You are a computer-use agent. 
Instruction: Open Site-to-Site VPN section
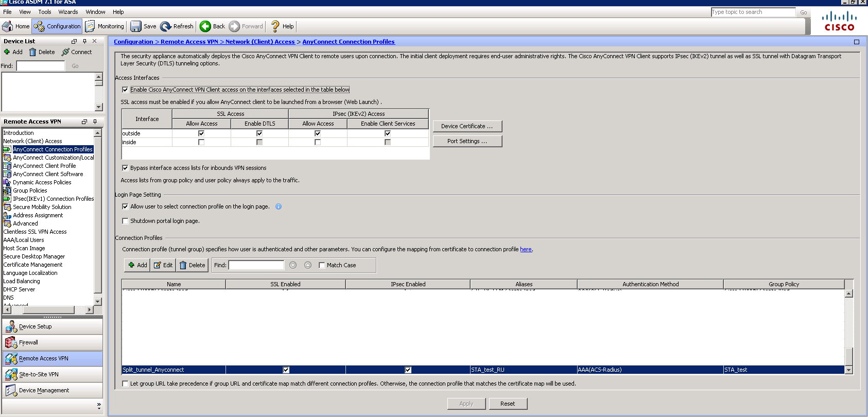coord(53,374)
